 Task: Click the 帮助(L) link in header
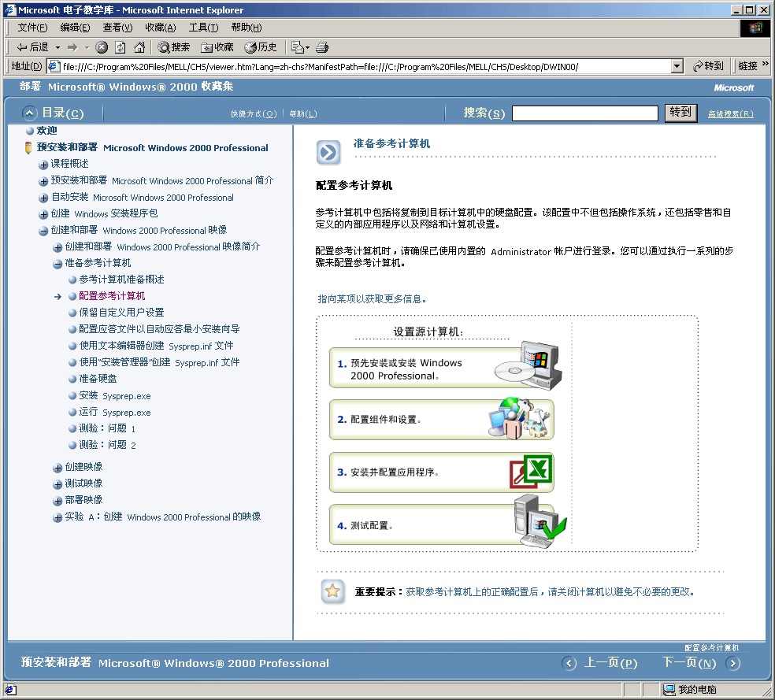point(303,114)
